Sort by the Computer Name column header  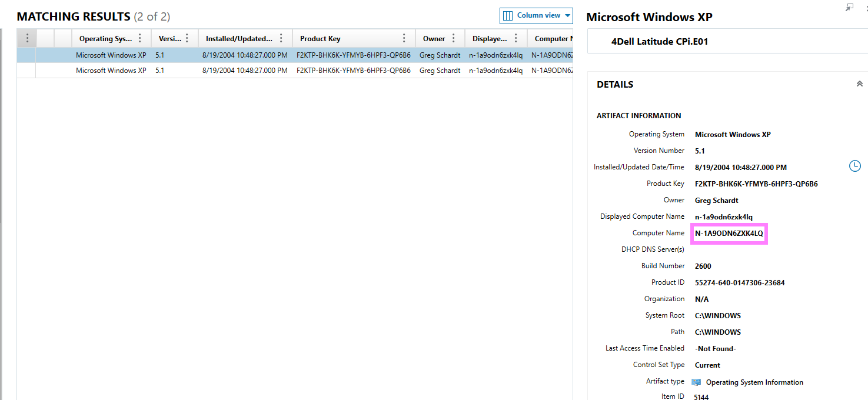click(x=552, y=39)
